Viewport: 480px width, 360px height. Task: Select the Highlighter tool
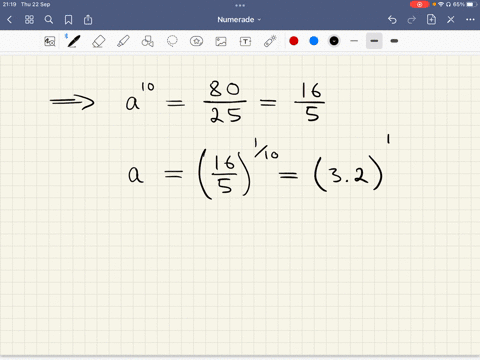tap(123, 41)
